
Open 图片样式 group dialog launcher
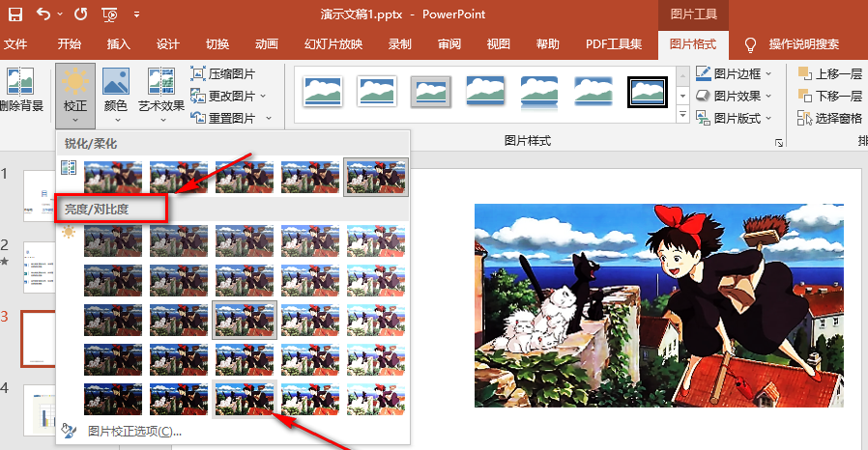coord(779,143)
